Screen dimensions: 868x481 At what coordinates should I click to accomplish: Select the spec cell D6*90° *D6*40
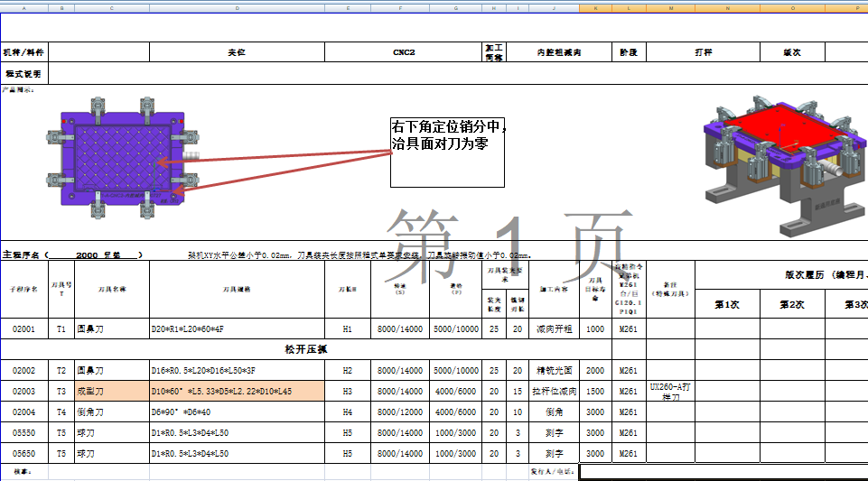pos(237,412)
